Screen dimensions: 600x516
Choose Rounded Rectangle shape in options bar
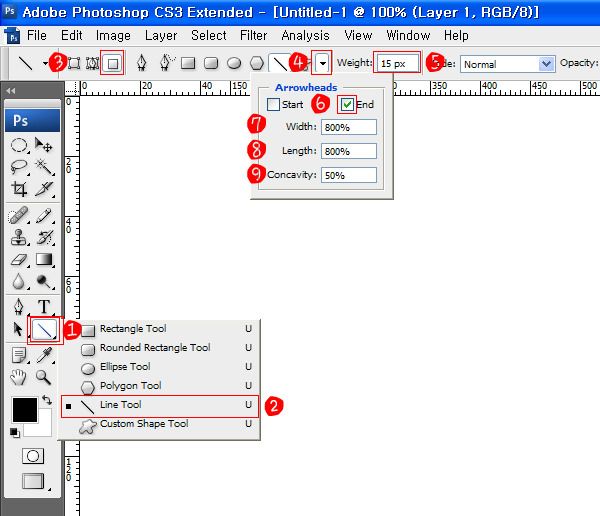click(x=211, y=63)
